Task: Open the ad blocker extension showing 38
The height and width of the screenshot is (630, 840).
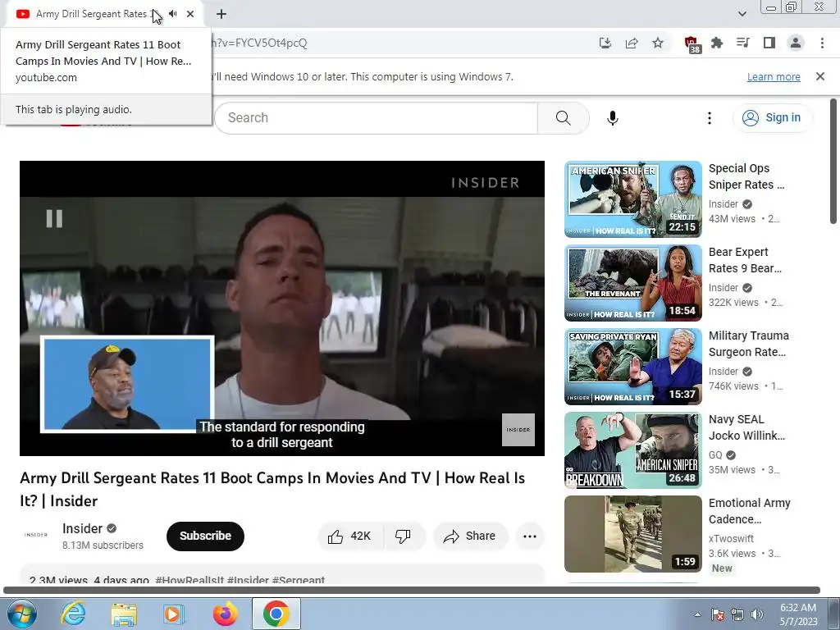Action: point(692,44)
